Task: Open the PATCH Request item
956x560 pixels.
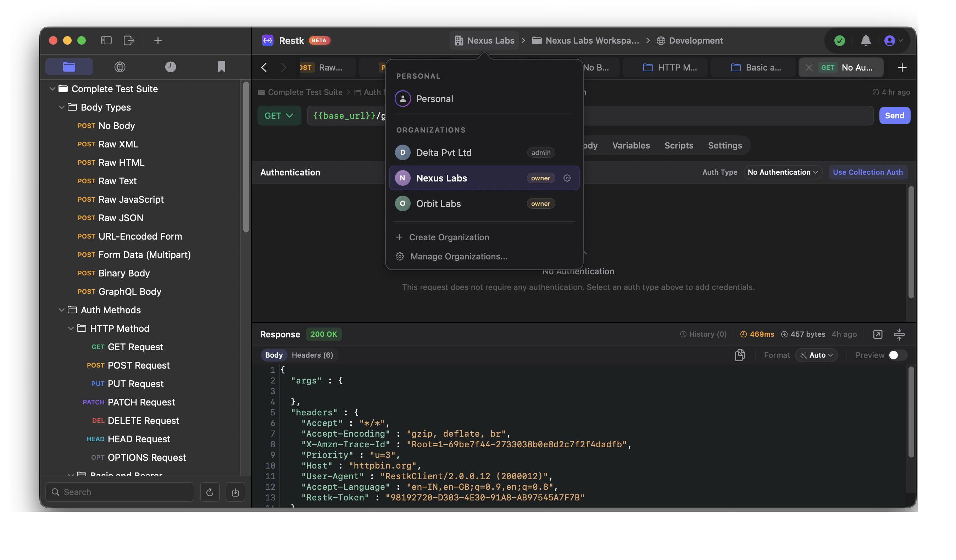Action: (x=129, y=402)
